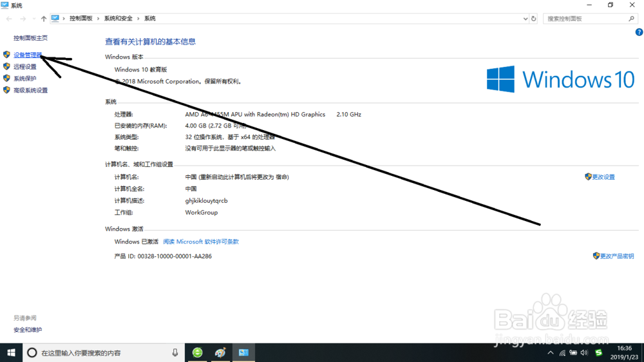Image resolution: width=644 pixels, height=362 pixels.
Task: Open the Windows Start menu
Action: (11, 352)
